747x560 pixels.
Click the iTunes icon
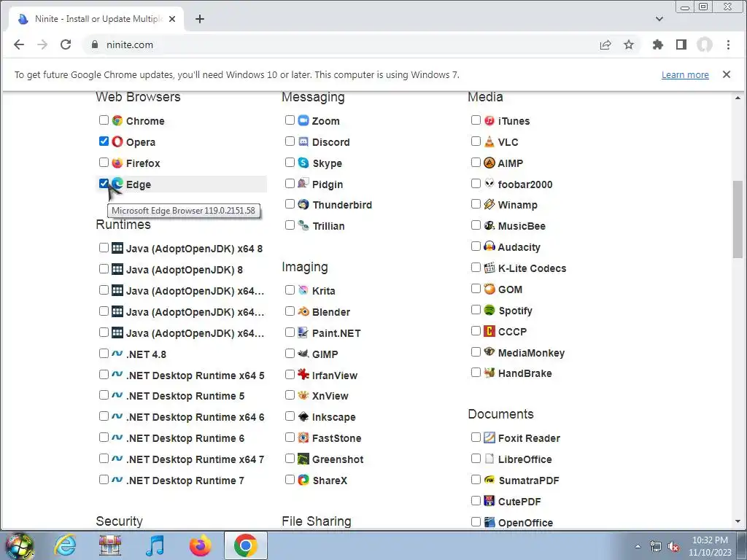pyautogui.click(x=489, y=120)
